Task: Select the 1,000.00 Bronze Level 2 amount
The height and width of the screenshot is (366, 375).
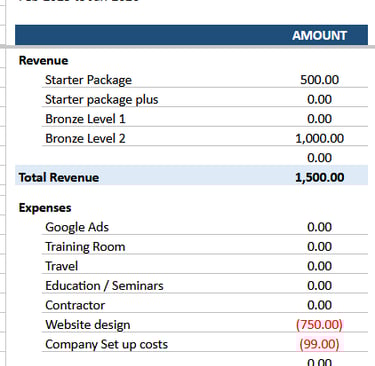Action: (319, 138)
